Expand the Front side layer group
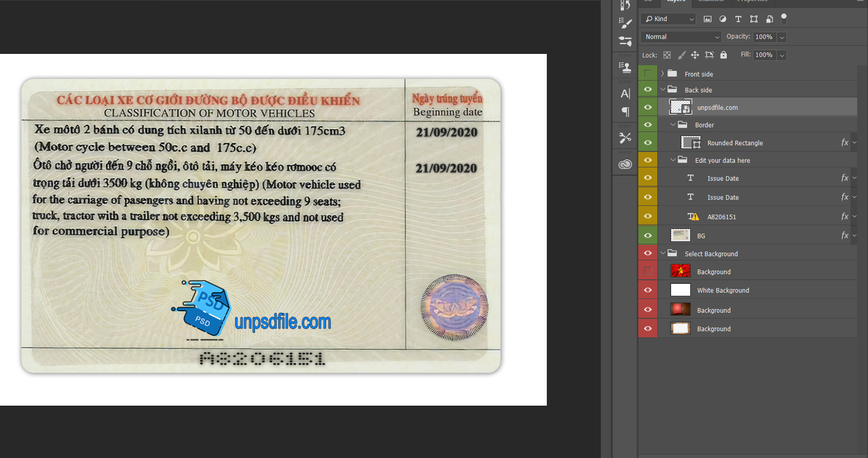Viewport: 868px width, 458px height. [662, 73]
